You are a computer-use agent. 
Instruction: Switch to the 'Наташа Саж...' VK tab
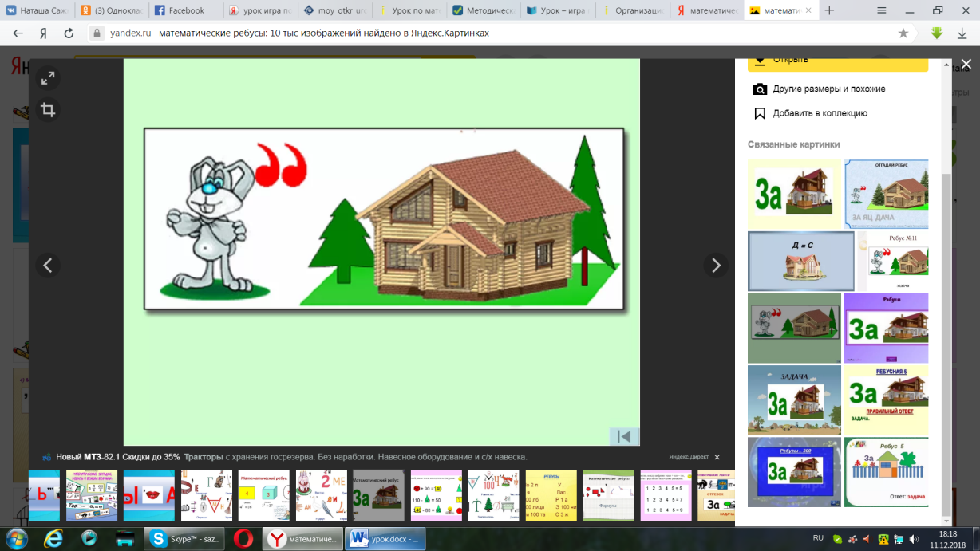(x=37, y=10)
